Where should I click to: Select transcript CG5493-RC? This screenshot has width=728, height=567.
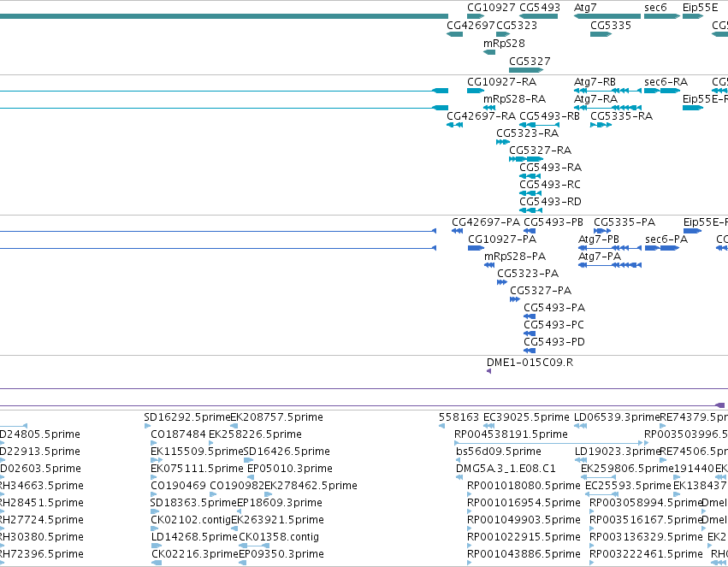[x=550, y=185]
